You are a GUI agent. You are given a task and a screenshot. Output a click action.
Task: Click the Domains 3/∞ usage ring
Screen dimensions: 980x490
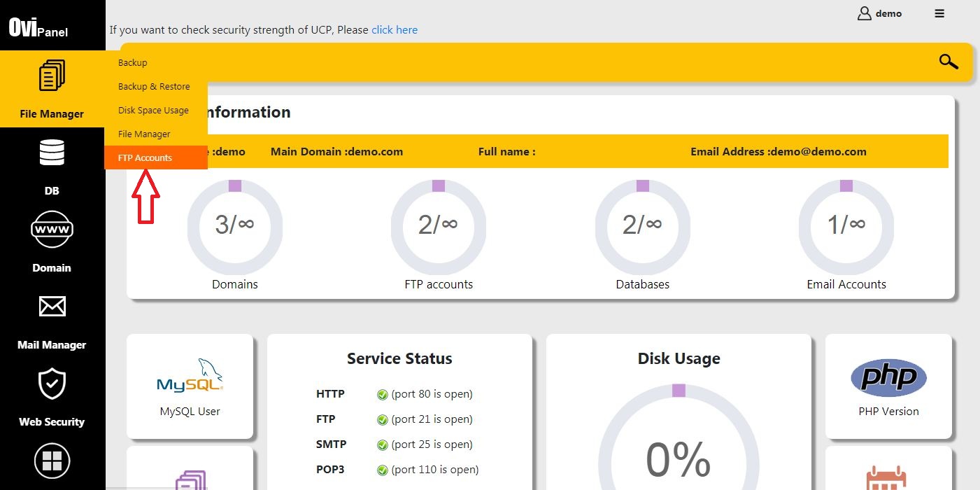click(x=235, y=227)
